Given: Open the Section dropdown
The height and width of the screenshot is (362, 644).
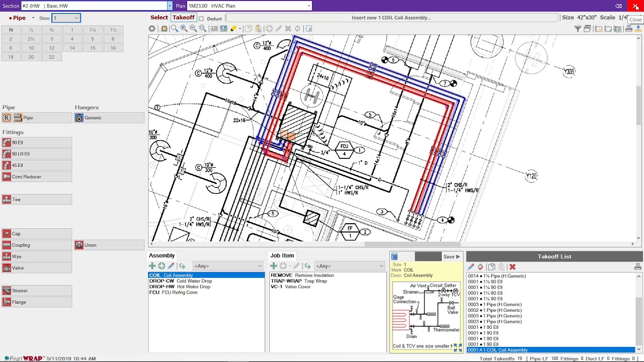Looking at the screenshot, I should 170,6.
